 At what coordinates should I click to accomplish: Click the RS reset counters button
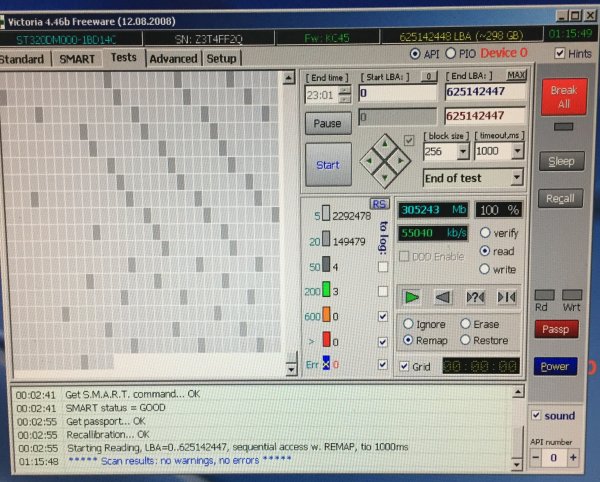click(x=379, y=204)
